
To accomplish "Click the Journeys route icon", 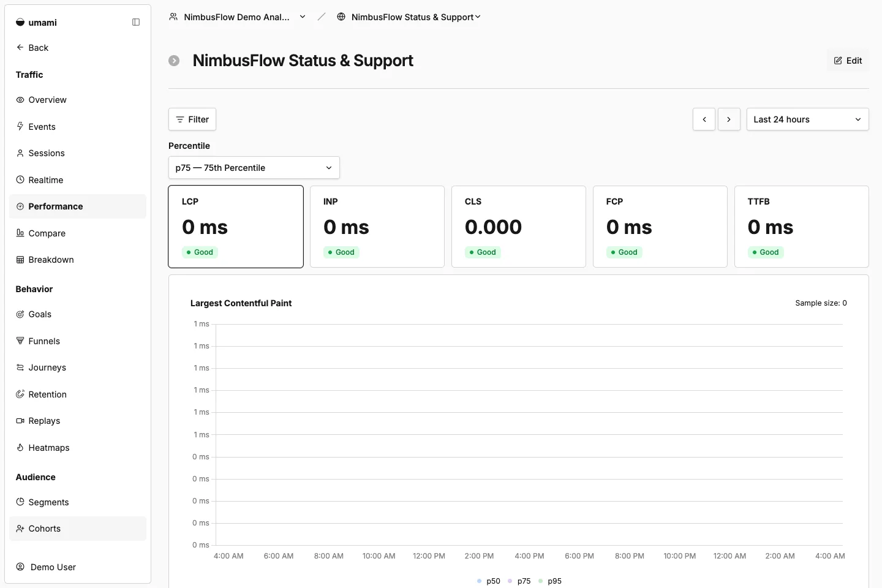I will coord(20,367).
